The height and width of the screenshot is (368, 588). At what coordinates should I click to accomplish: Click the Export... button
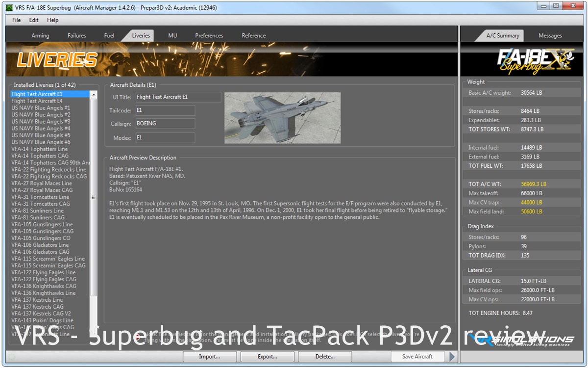click(x=267, y=356)
